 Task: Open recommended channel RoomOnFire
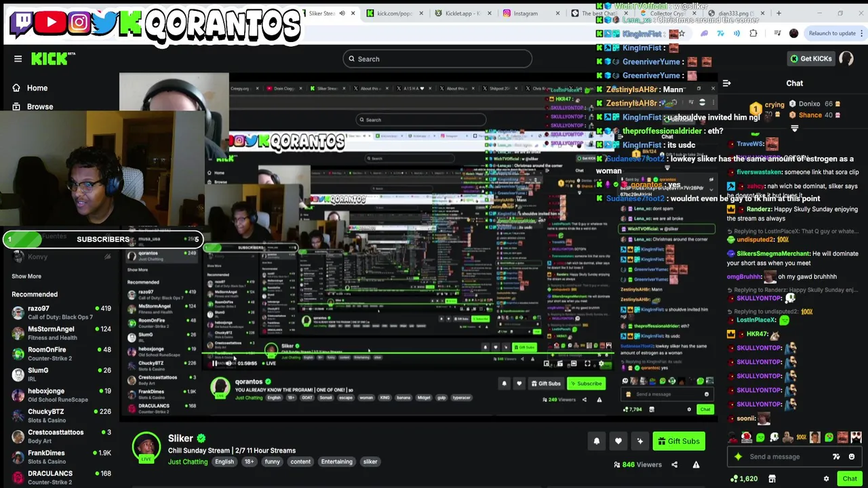(61, 354)
